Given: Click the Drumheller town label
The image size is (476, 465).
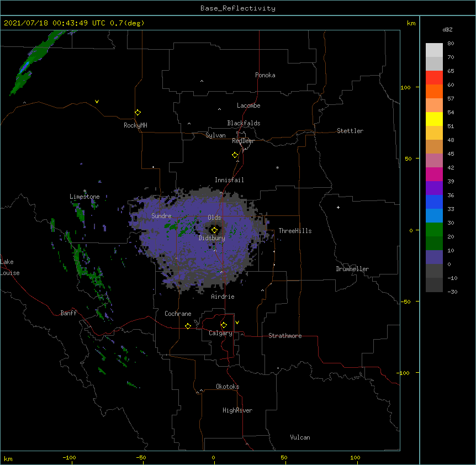Looking at the screenshot, I should (352, 269).
